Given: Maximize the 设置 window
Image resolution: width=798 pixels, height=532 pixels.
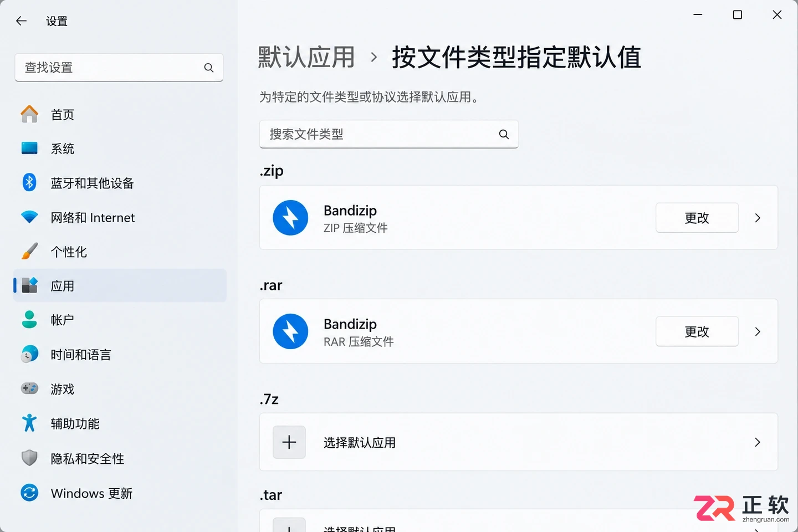Looking at the screenshot, I should coord(738,15).
